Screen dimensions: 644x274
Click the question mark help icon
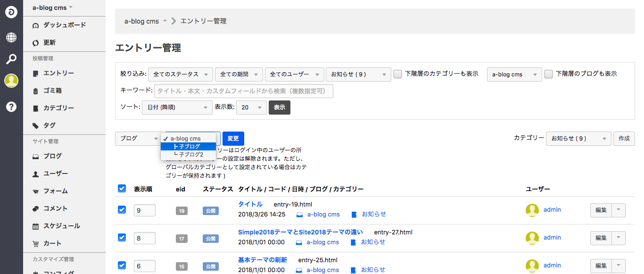[11, 107]
